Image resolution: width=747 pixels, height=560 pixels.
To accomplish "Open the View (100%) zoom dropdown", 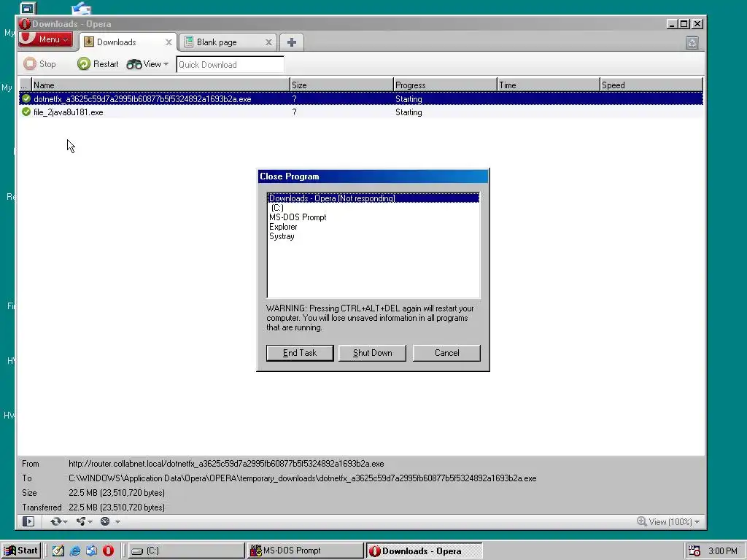I will click(x=668, y=521).
